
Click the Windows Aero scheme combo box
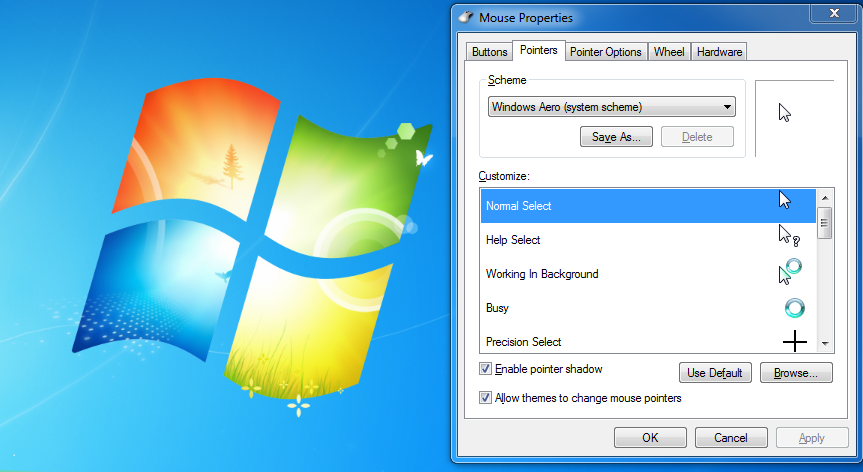pyautogui.click(x=611, y=107)
